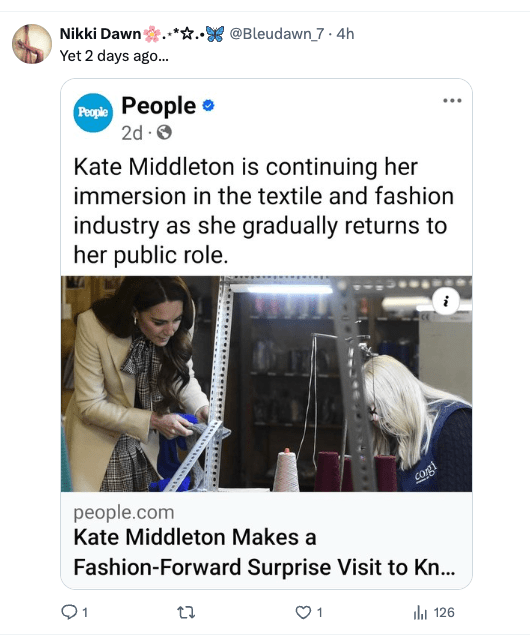Click the globe public visibility icon
Viewport: 530px width, 639px height.
[164, 132]
